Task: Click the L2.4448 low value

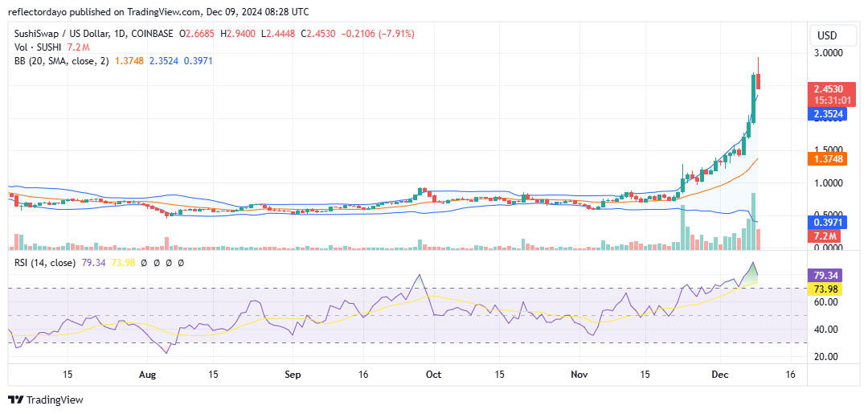Action: [x=278, y=34]
